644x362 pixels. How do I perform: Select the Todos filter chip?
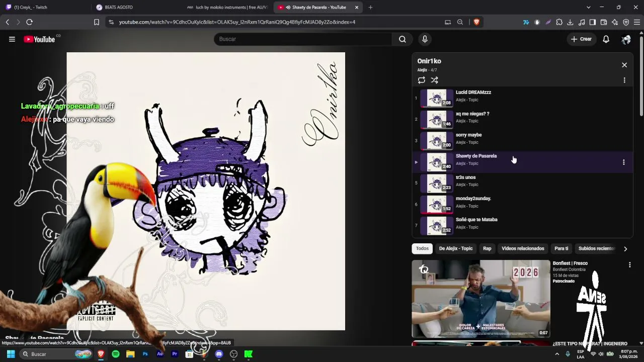pos(422,249)
